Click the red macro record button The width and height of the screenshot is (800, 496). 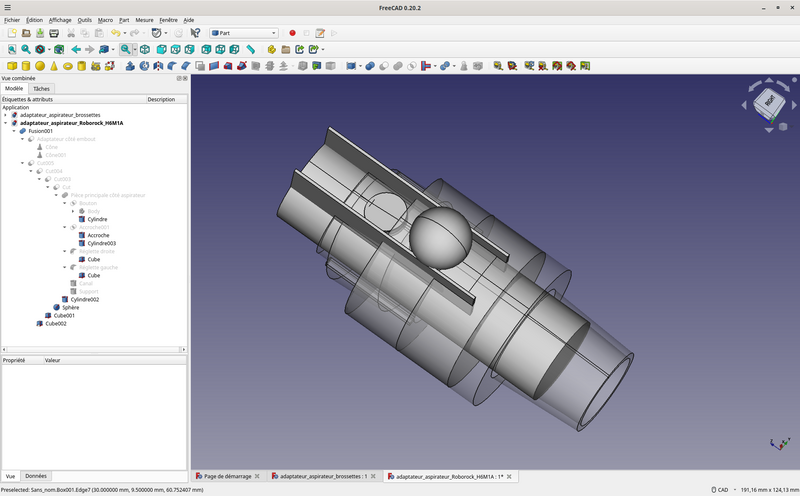(x=292, y=33)
